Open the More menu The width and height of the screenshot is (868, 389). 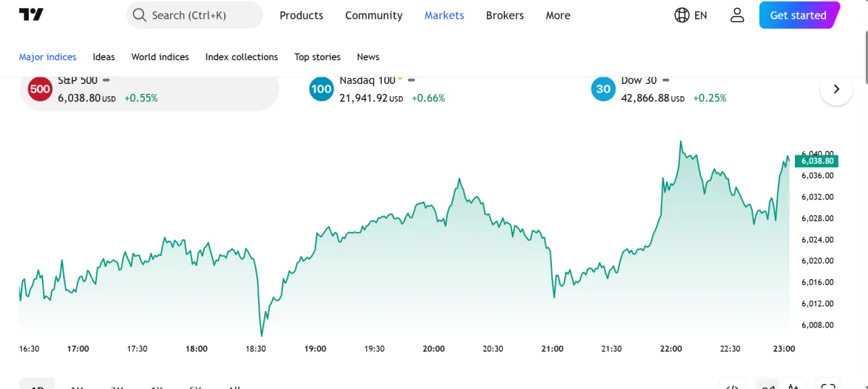point(558,15)
